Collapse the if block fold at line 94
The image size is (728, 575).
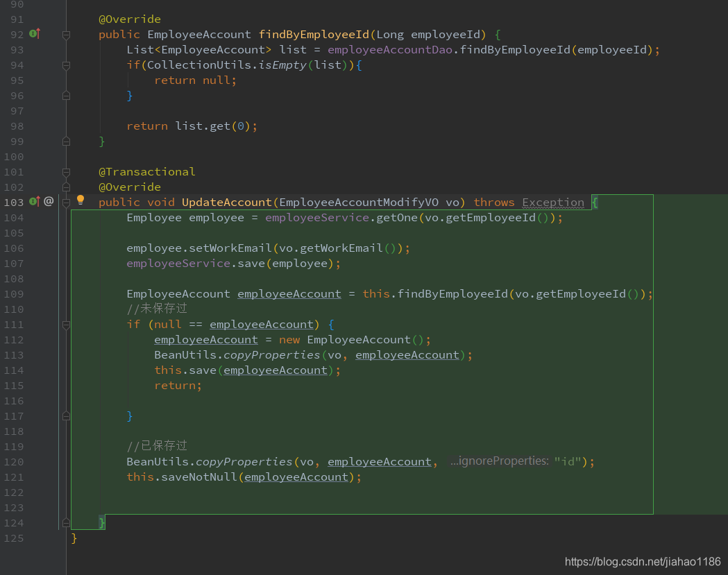tap(67, 65)
